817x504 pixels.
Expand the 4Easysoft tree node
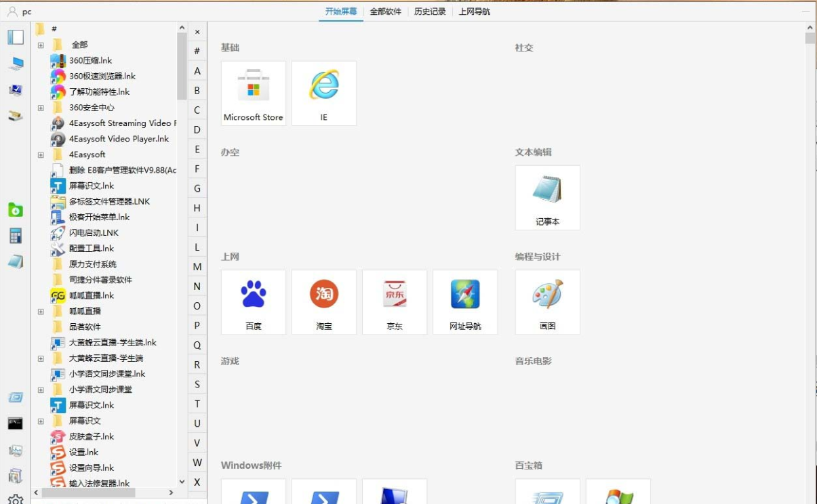pos(41,154)
